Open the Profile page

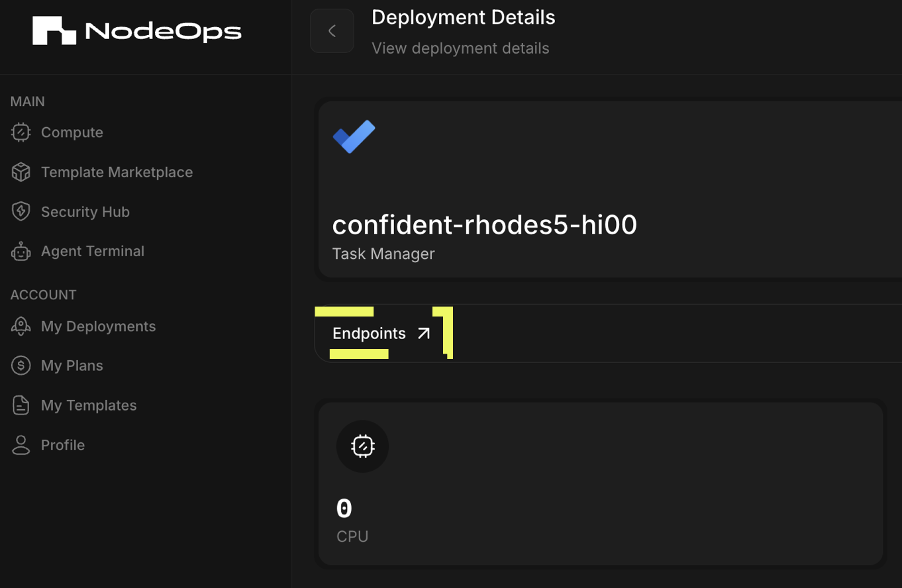pyautogui.click(x=63, y=445)
